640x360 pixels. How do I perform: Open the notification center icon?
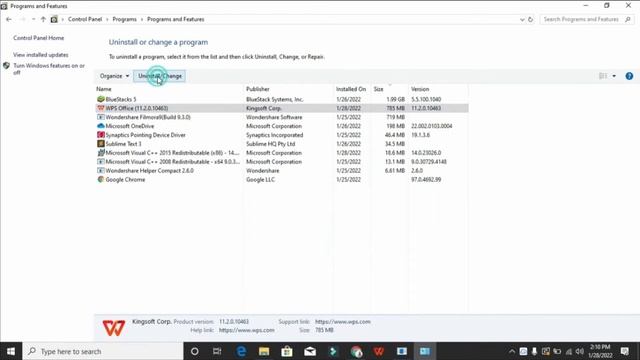click(x=625, y=351)
